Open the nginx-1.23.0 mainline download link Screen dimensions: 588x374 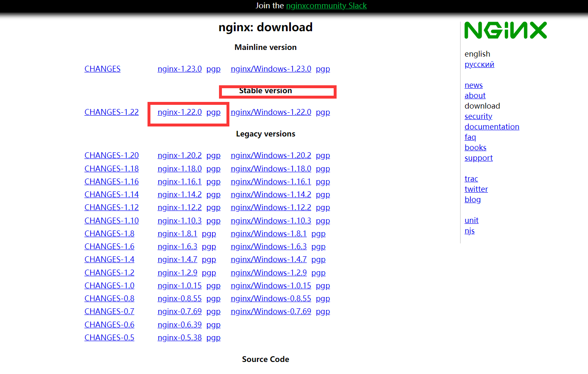[180, 69]
